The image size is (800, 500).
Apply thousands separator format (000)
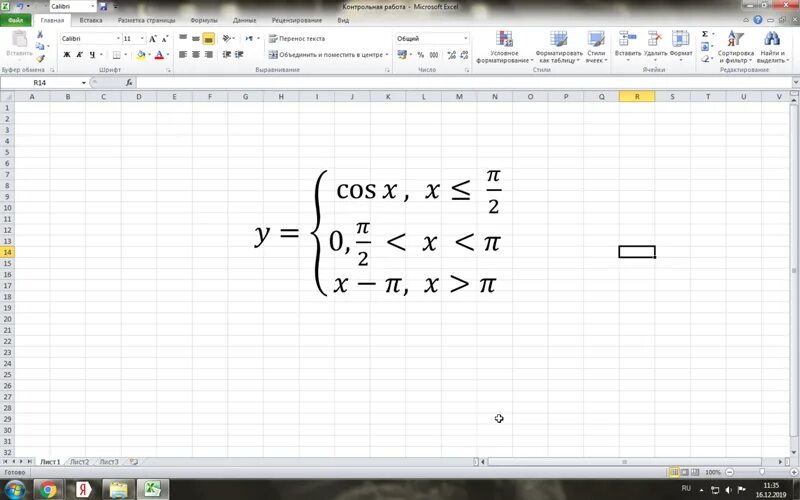coord(434,55)
